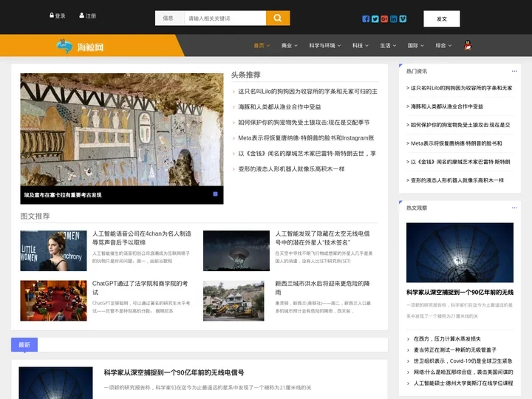Open sidebar title 科学家从深空捕捉到一个90亿年前的无线
This screenshot has width=532, height=399.
[460, 293]
